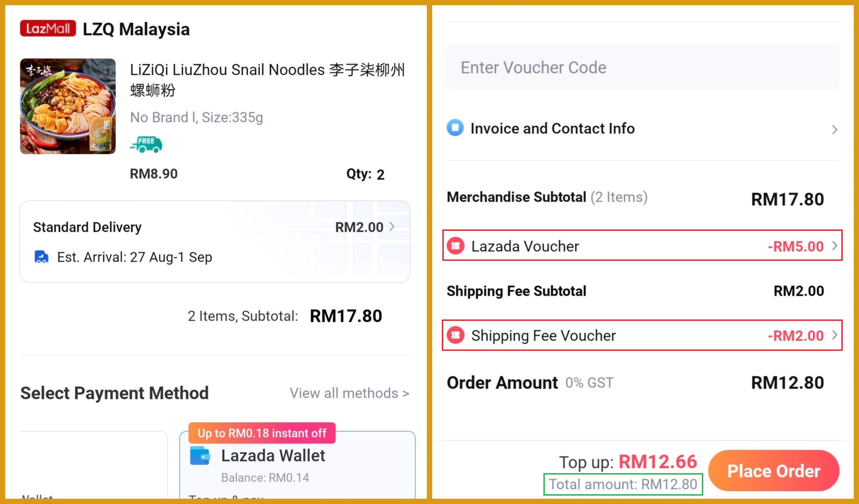Click the free shipping truck icon
The width and height of the screenshot is (859, 504).
click(146, 145)
